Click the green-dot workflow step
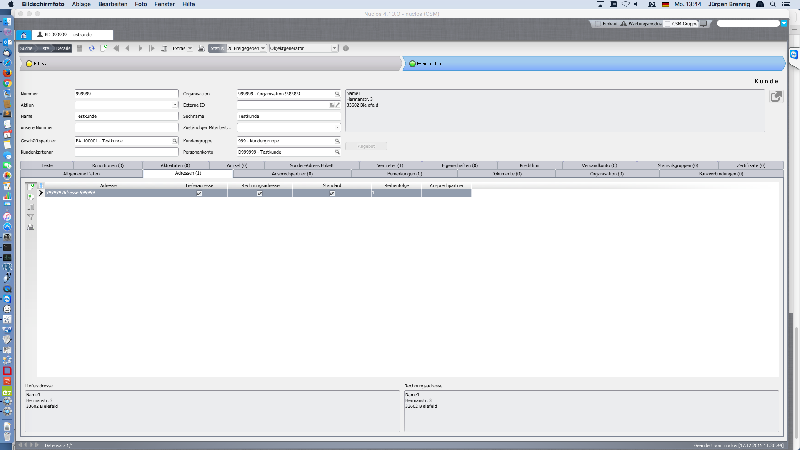800x450 pixels. click(x=593, y=64)
